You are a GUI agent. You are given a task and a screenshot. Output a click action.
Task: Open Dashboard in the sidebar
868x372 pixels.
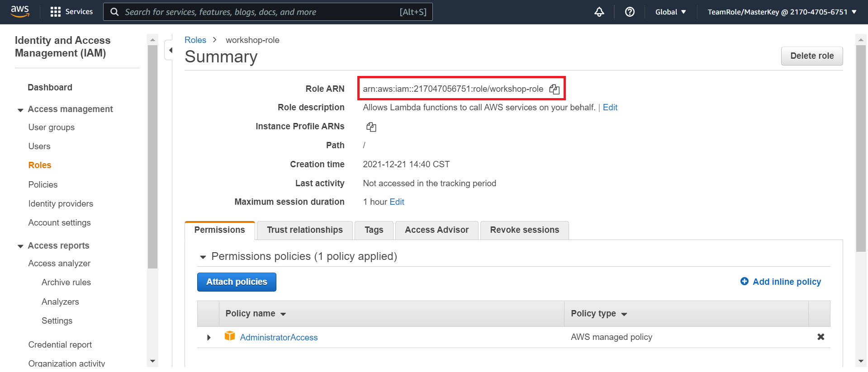pos(50,88)
